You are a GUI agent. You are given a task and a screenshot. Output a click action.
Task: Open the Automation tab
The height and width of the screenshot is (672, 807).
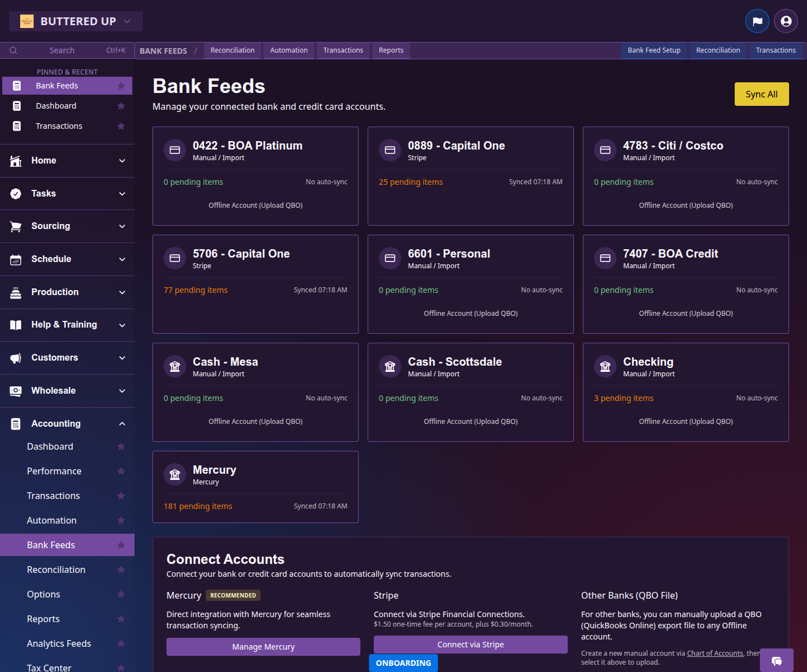(289, 50)
